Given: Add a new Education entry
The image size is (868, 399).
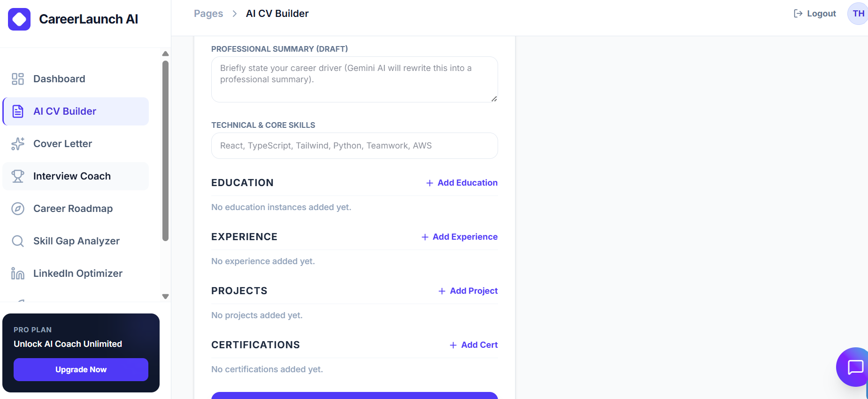Looking at the screenshot, I should tap(462, 183).
